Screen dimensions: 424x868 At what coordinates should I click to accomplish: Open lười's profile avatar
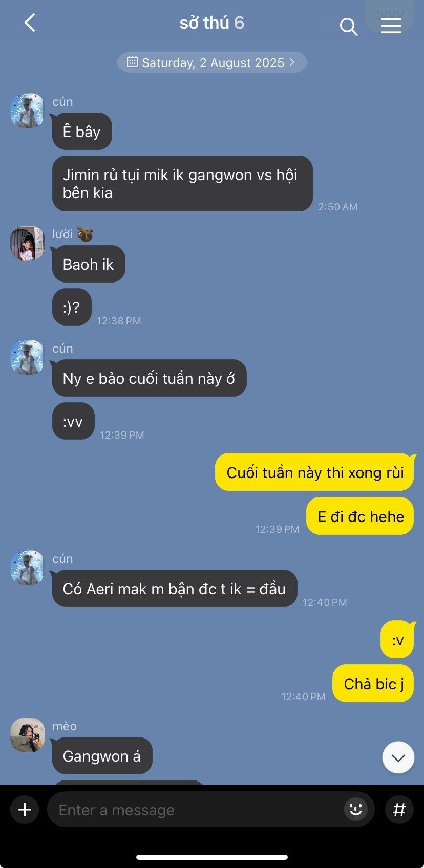point(28,244)
